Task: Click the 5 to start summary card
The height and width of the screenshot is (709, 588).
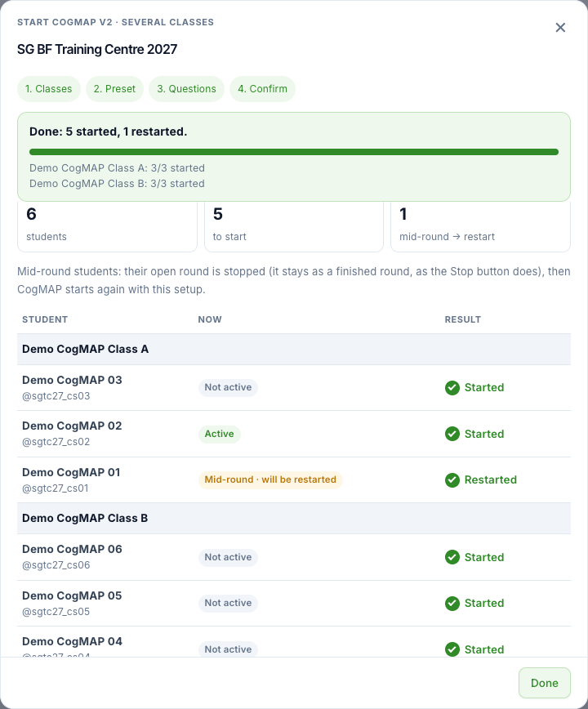Action: tap(294, 226)
